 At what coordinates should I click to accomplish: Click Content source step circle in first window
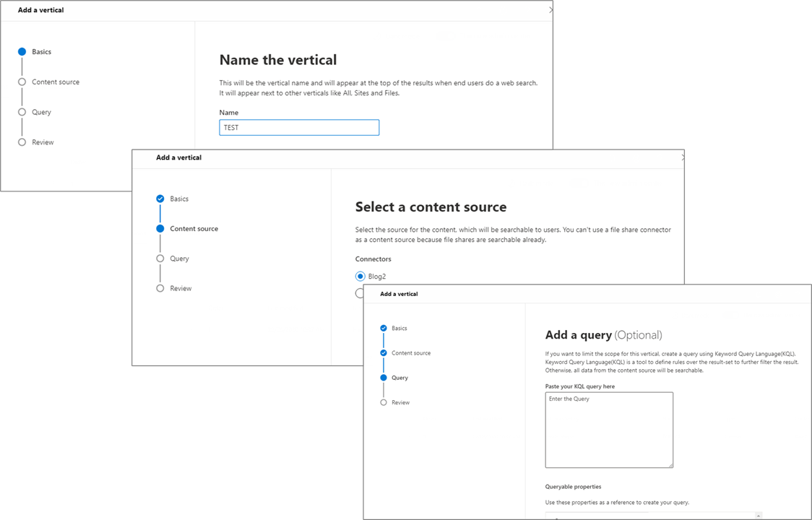tap(22, 82)
